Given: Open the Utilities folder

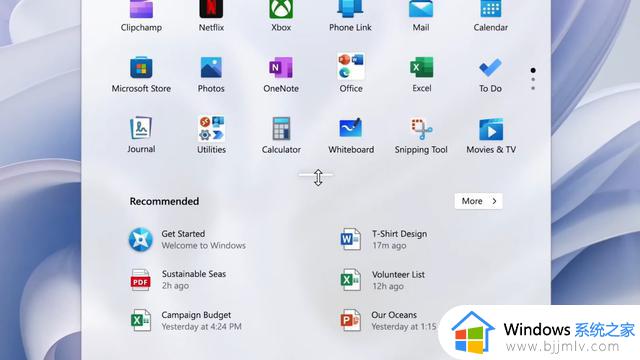Looking at the screenshot, I should click(x=211, y=135).
